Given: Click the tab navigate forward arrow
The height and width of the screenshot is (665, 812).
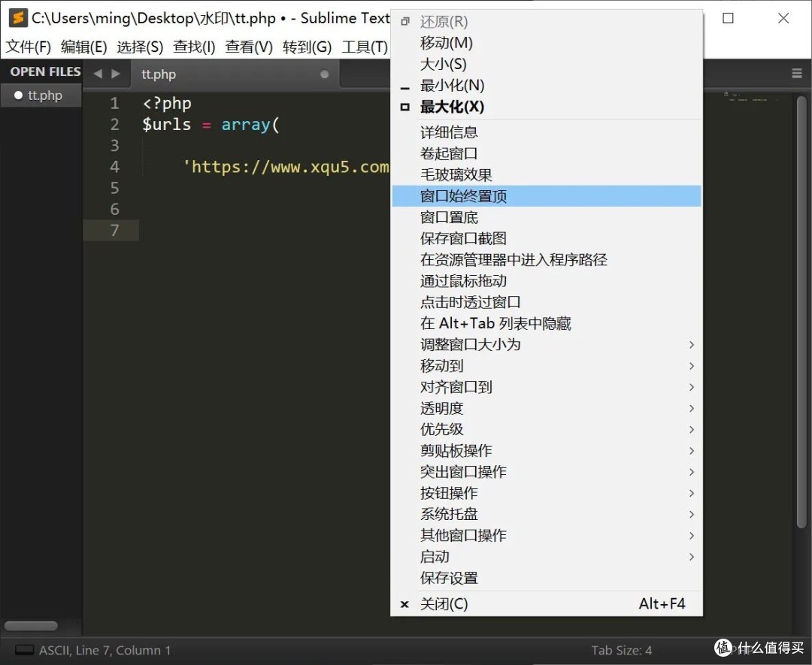Looking at the screenshot, I should click(x=116, y=74).
